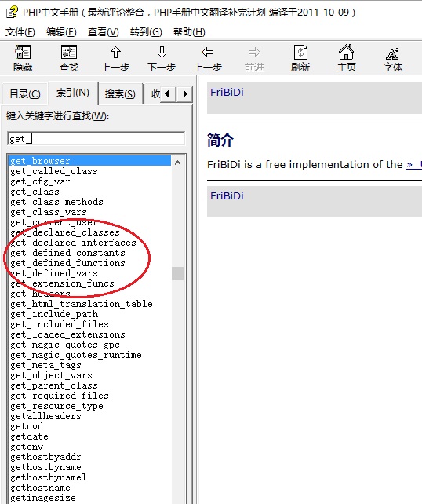The width and height of the screenshot is (422, 504).
Task: Click the index list scrollbar up arrow
Action: [177, 163]
